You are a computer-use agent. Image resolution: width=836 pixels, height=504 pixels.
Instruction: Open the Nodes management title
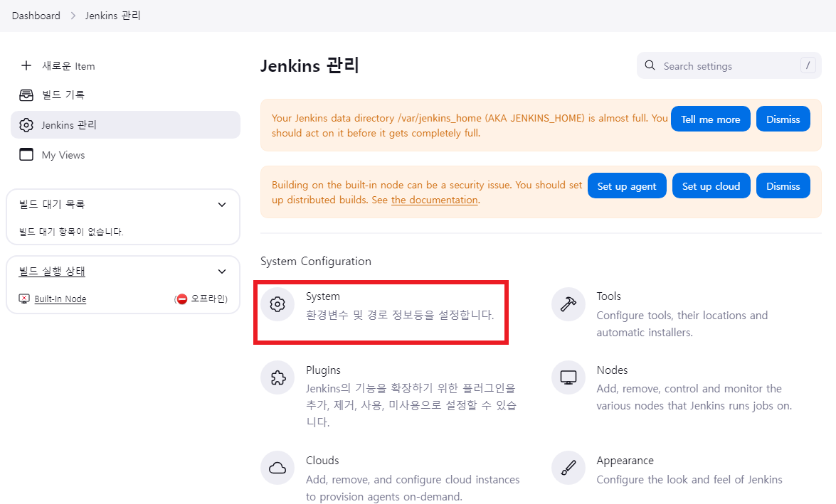[x=612, y=370]
